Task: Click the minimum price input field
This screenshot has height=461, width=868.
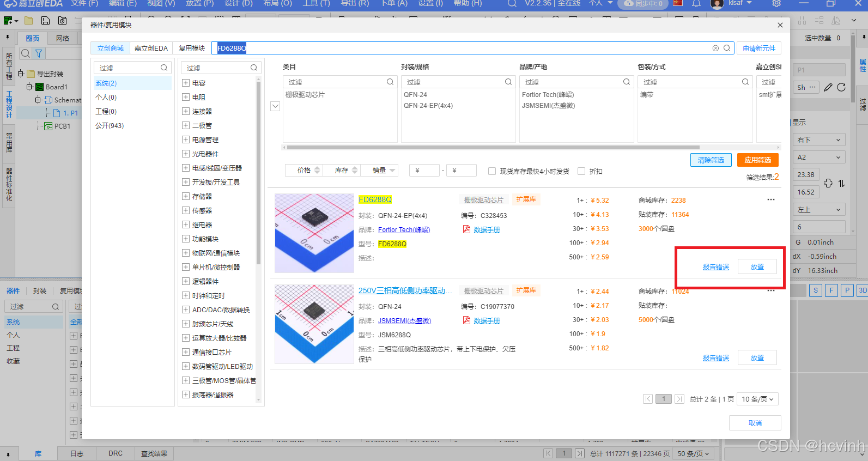Action: 424,171
